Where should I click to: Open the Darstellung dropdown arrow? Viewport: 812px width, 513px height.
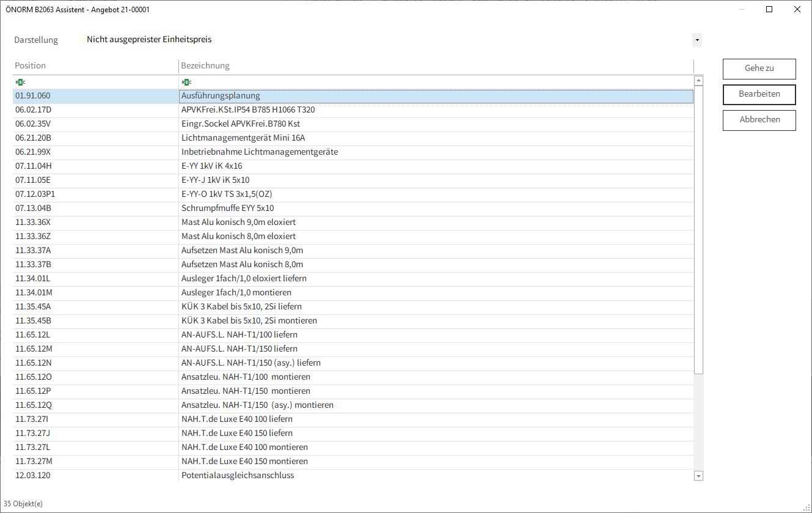tap(697, 40)
